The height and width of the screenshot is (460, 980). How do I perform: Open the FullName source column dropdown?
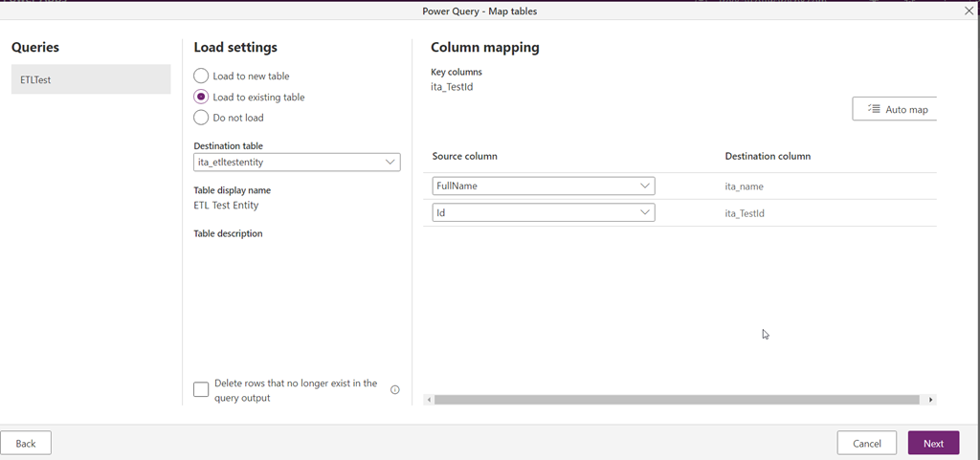coord(544,186)
